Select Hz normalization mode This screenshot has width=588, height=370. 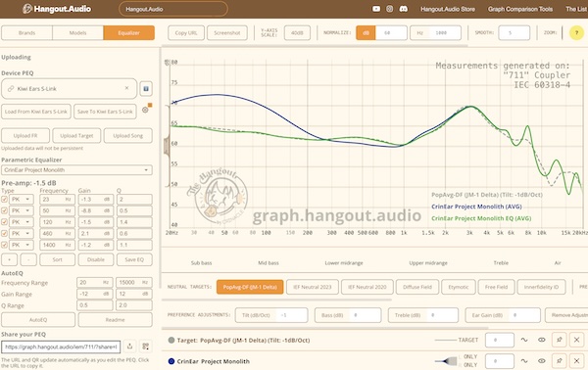tap(419, 33)
